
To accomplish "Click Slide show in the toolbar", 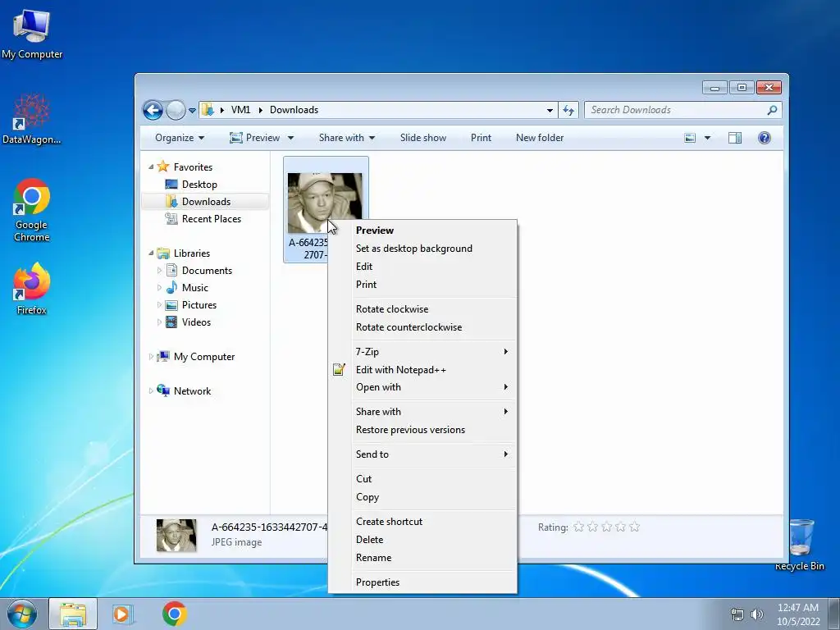I will click(423, 138).
